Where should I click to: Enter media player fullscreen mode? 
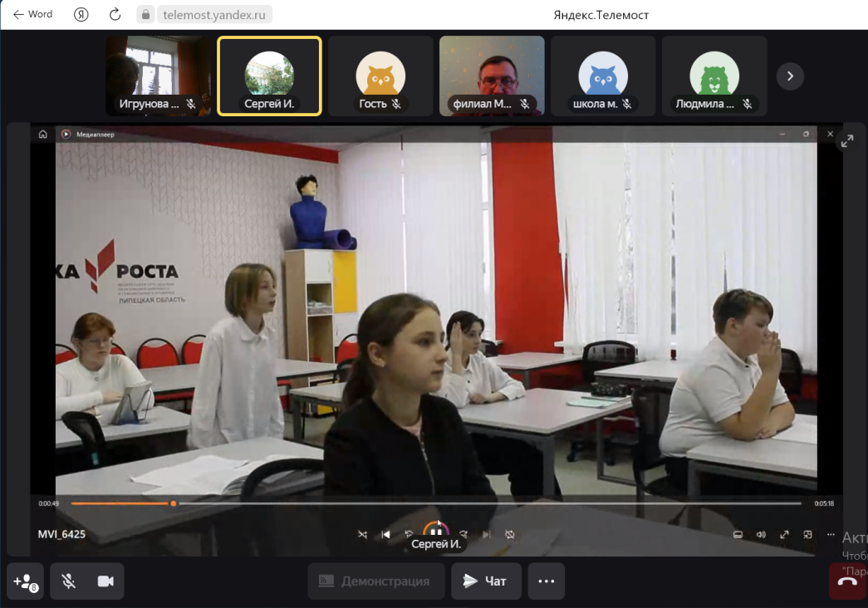(784, 534)
